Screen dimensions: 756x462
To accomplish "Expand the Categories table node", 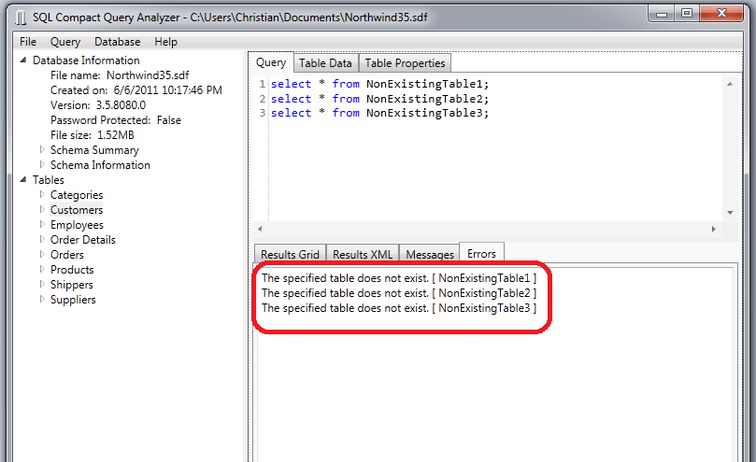I will pos(41,195).
